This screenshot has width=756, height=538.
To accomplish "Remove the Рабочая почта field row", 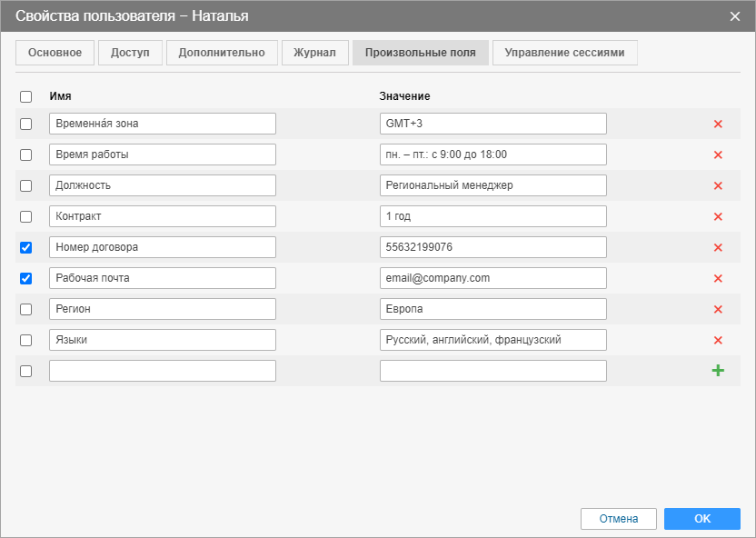I will pyautogui.click(x=718, y=278).
